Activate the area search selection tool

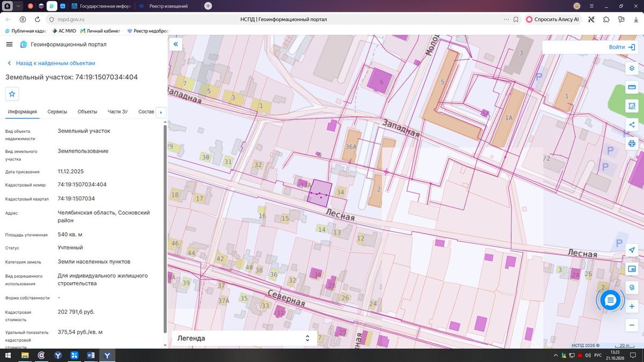click(632, 106)
